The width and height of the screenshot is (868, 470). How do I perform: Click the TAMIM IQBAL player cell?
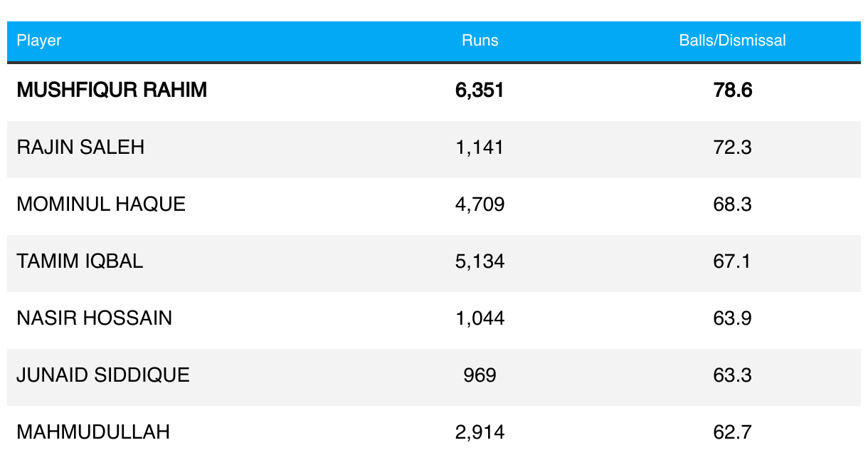[x=80, y=261]
